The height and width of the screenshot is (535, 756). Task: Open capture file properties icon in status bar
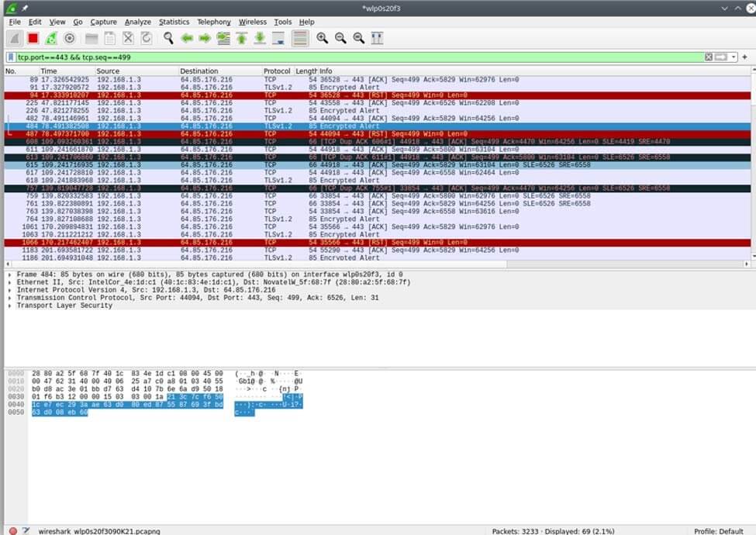click(26, 530)
